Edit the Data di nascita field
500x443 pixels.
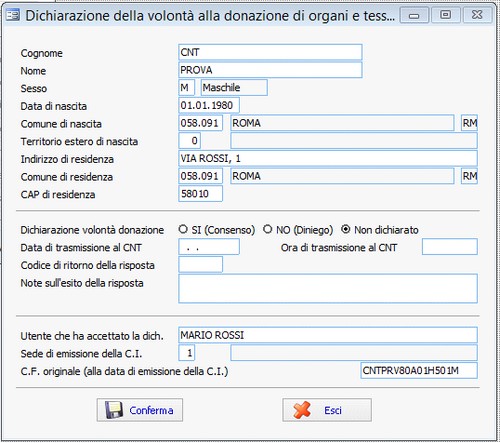(209, 105)
